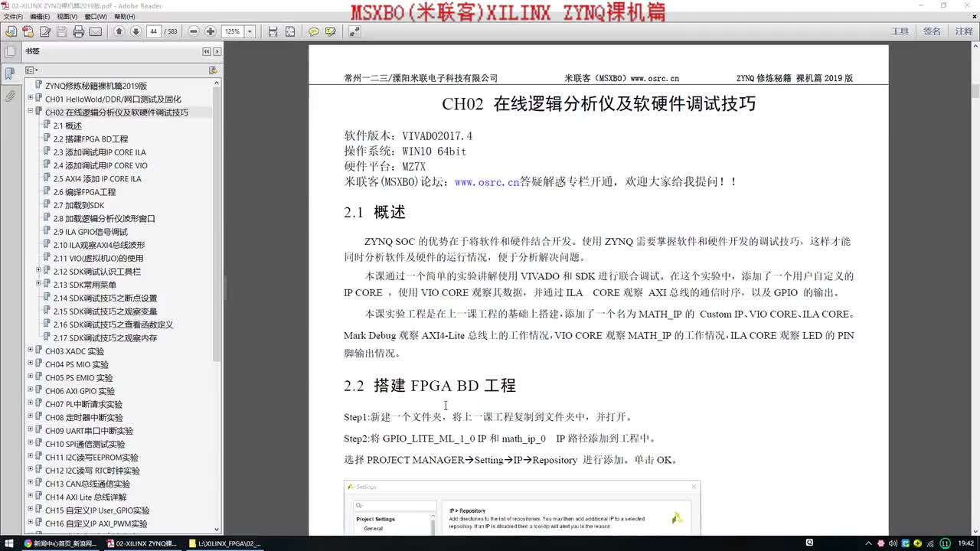Open the 窗口(W) menu
The width and height of the screenshot is (980, 551).
(96, 16)
